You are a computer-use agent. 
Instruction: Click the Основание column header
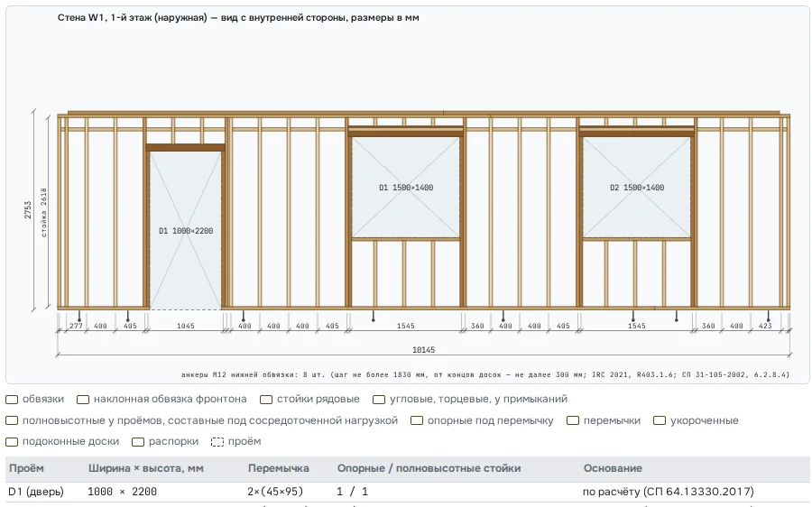point(613,468)
